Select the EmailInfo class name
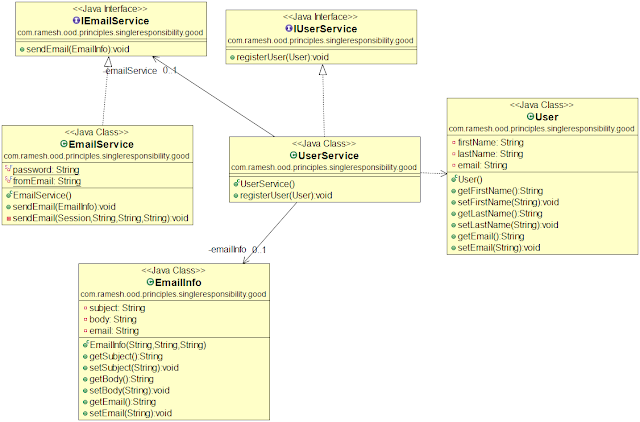The width and height of the screenshot is (640, 422). coord(178,282)
